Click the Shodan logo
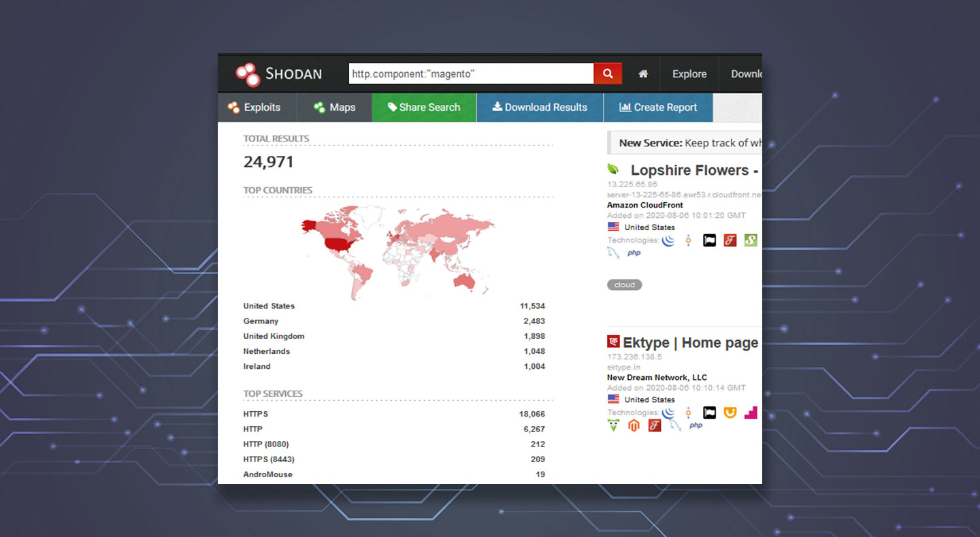Image resolution: width=980 pixels, height=537 pixels. [279, 74]
